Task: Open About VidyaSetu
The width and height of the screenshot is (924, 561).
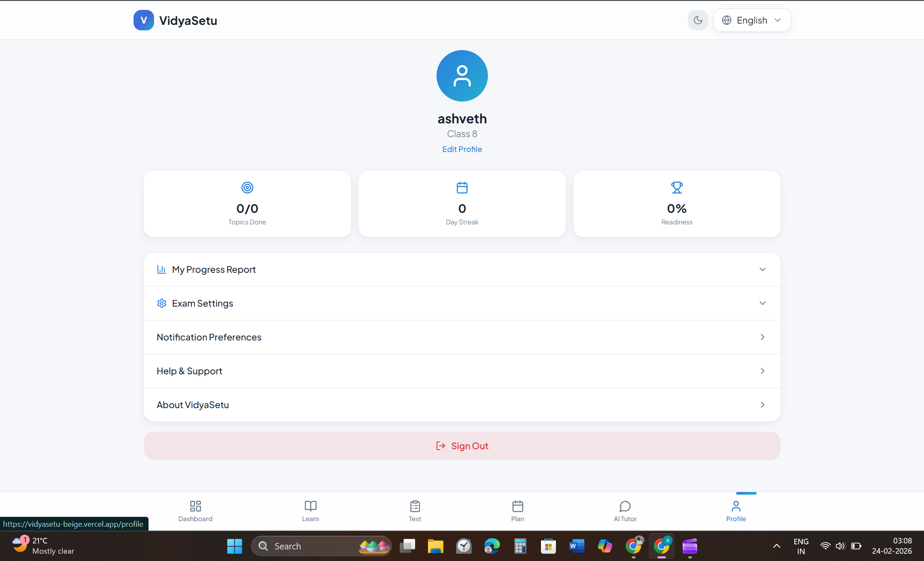Action: [x=462, y=405]
